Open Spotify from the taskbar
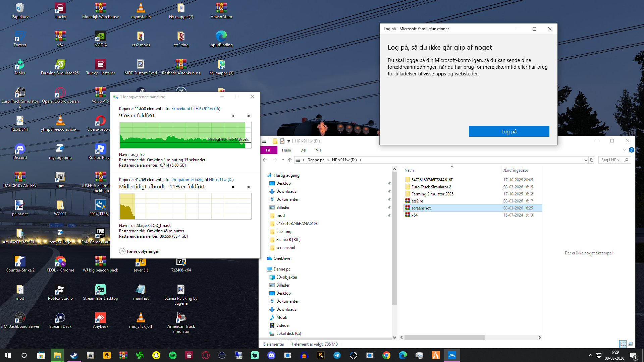The height and width of the screenshot is (362, 644). pyautogui.click(x=173, y=355)
